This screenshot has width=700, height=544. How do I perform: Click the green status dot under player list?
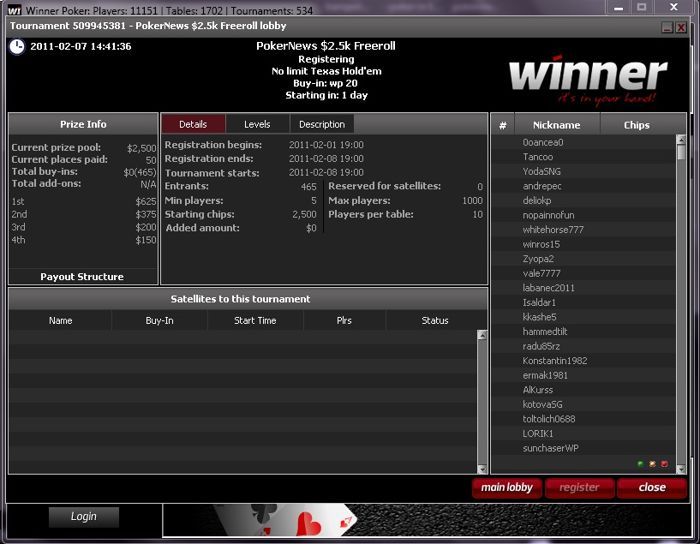point(641,464)
